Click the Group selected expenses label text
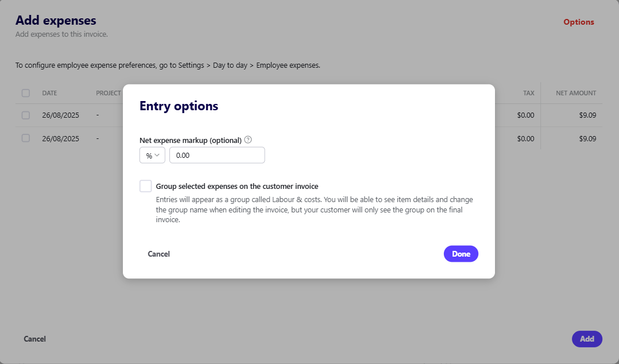The height and width of the screenshot is (364, 619). point(237,186)
